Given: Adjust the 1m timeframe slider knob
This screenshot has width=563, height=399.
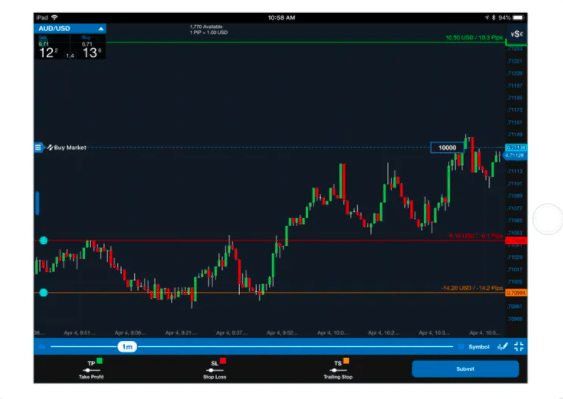Looking at the screenshot, I should point(127,347).
